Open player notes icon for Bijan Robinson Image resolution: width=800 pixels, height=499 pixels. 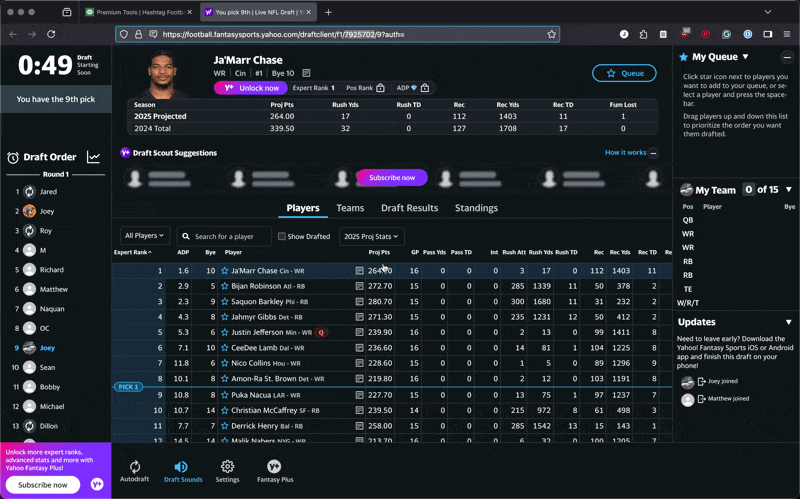click(x=359, y=286)
